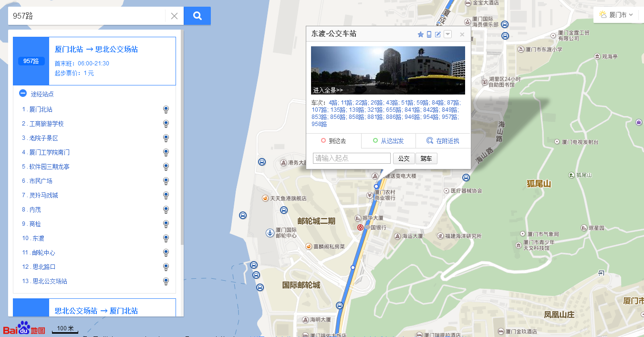The image size is (644, 337).
Task: Open street view for 老院子景区 stop
Action: [x=166, y=138]
